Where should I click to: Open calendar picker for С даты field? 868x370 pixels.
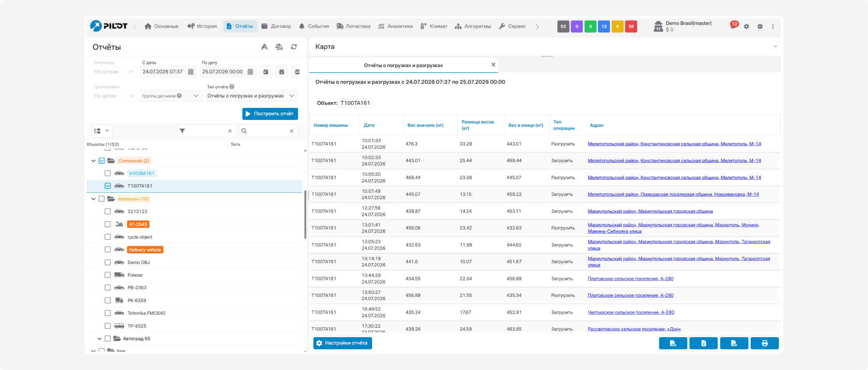tap(190, 72)
